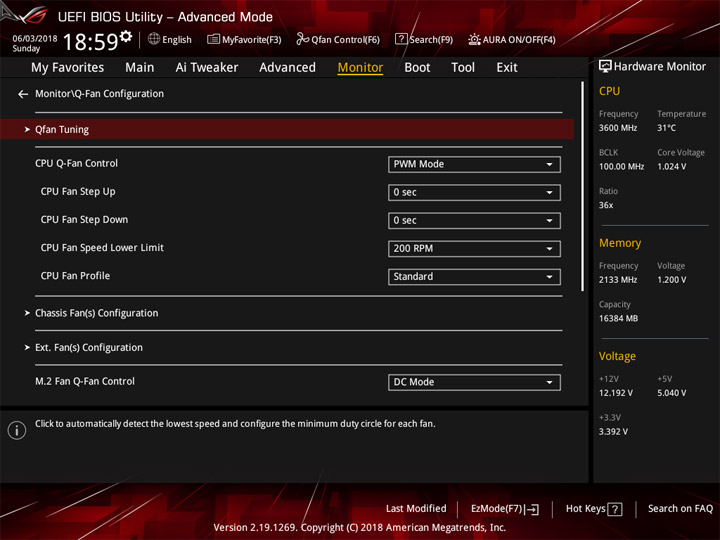
Task: Go to the Boot tab
Action: click(417, 68)
